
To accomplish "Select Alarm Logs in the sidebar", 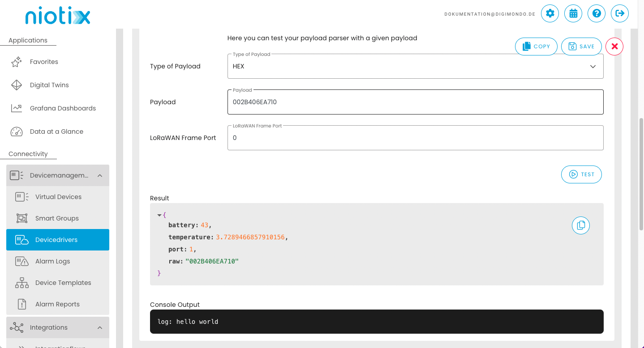I will click(x=52, y=261).
